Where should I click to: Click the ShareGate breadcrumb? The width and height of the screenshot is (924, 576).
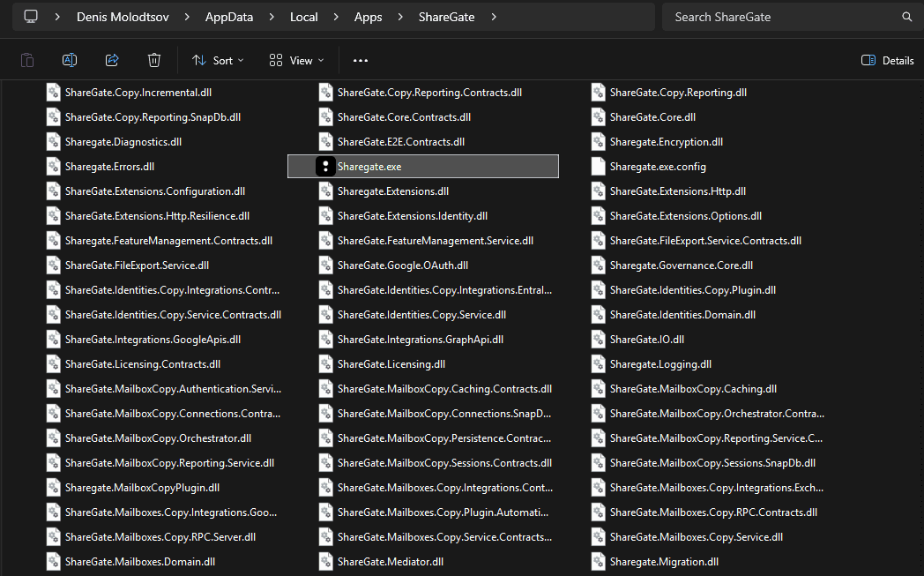(x=447, y=17)
